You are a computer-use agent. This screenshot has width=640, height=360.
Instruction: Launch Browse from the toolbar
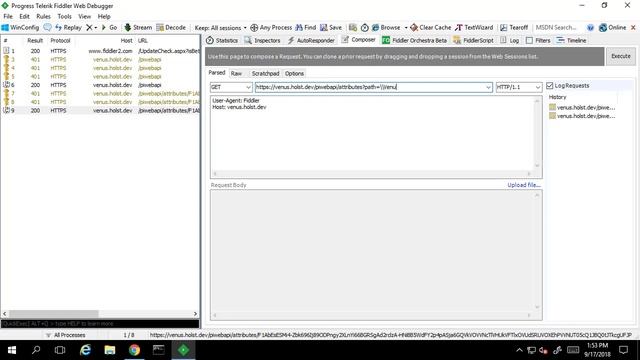(x=386, y=27)
